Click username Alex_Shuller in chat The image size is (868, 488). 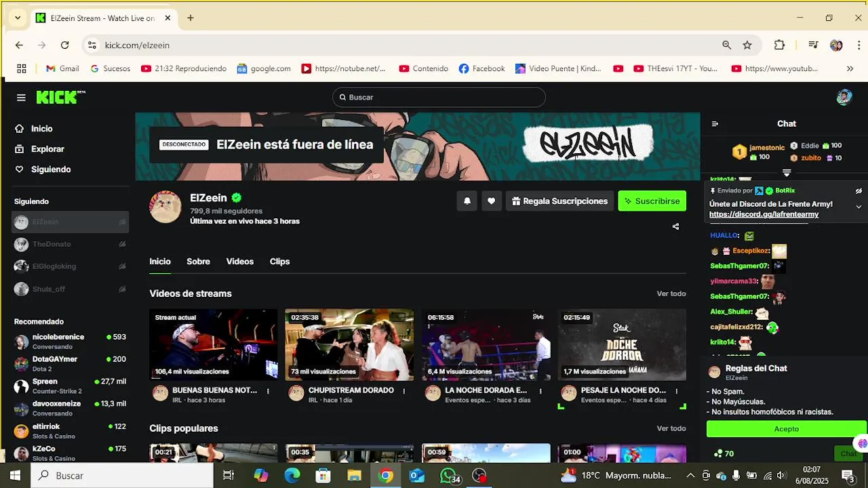tap(732, 312)
